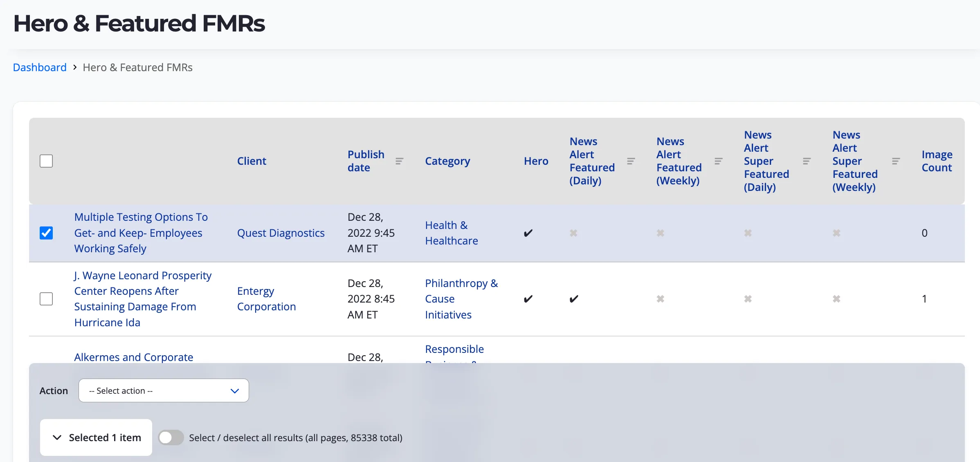Click Super Featured Daily X in Entergy row

coord(748,299)
